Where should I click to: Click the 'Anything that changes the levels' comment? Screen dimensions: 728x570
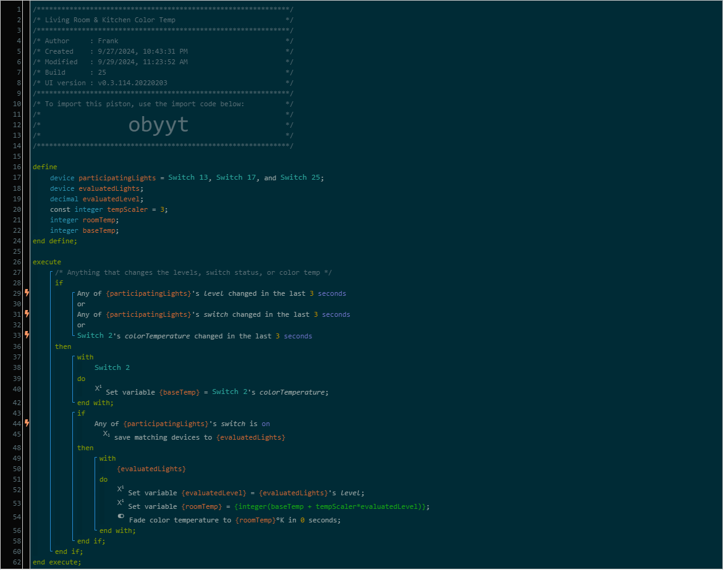click(193, 273)
